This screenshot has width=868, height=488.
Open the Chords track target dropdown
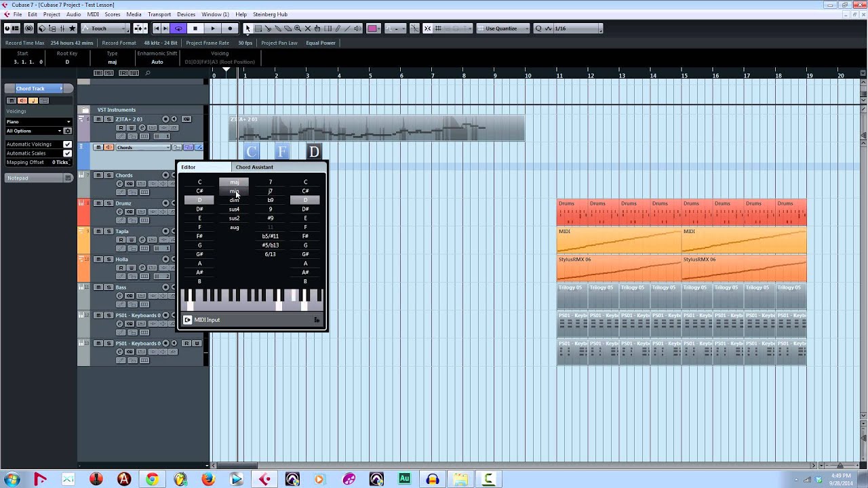[142, 148]
